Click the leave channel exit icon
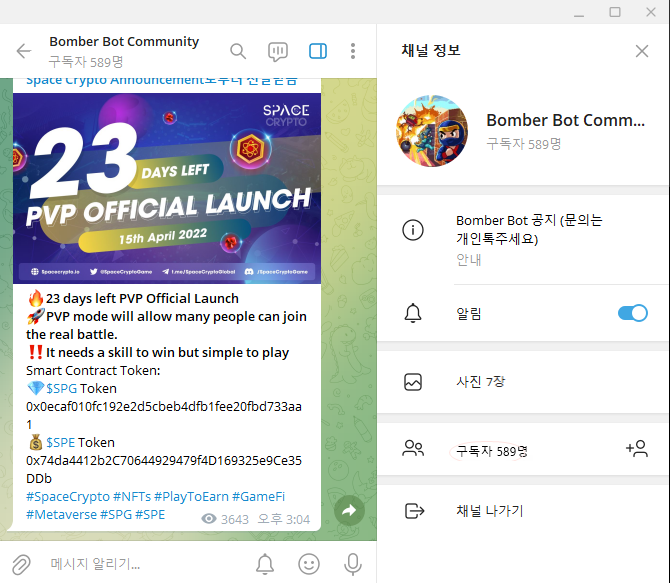 click(x=414, y=511)
